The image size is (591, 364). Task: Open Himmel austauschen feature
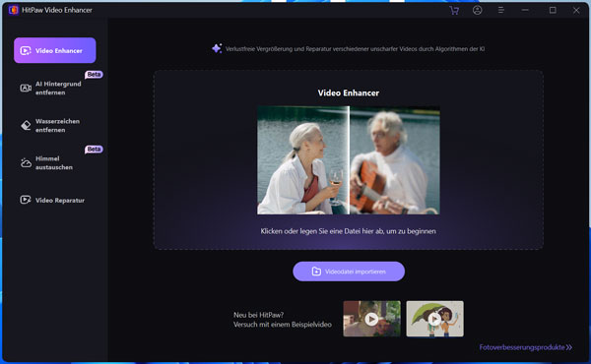point(55,162)
